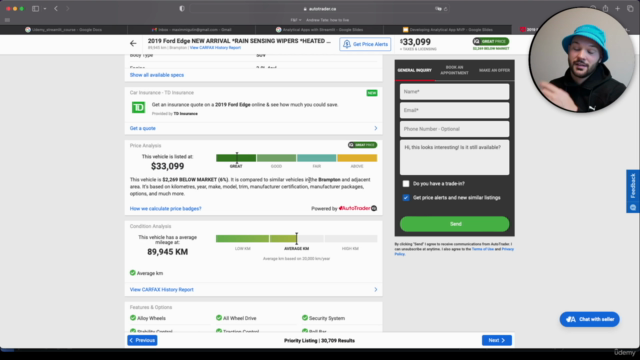
Task: Uncheck Get price alerts and new similar listings
Action: pyautogui.click(x=406, y=198)
